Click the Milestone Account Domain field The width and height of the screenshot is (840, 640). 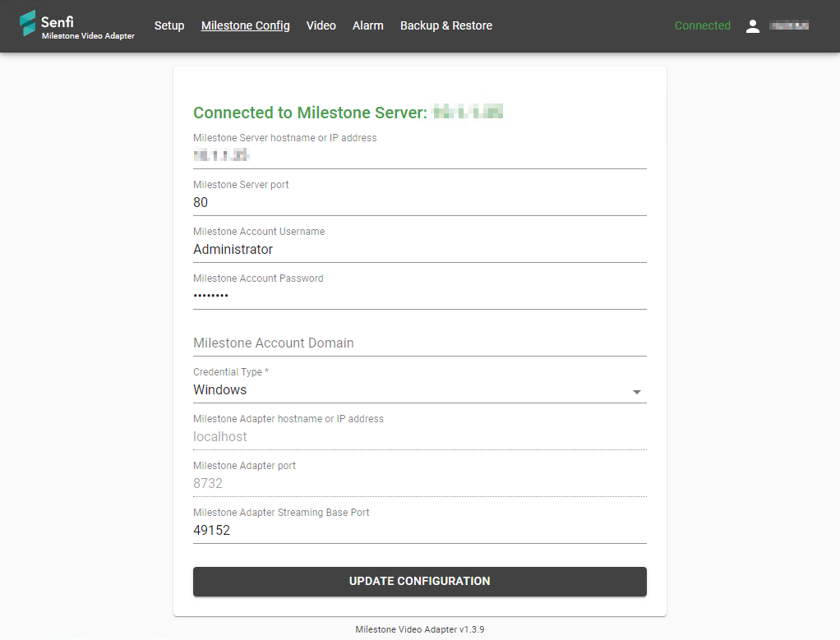pyautogui.click(x=420, y=343)
